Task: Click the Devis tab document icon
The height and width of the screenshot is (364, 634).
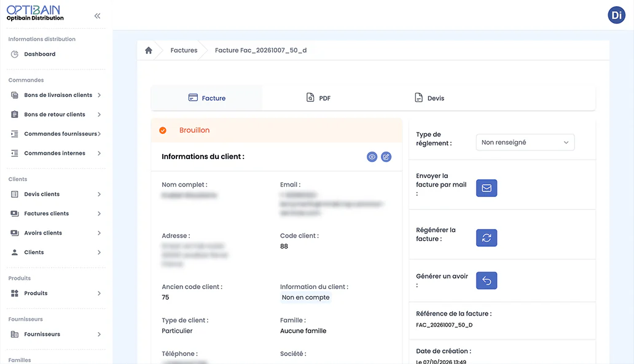Action: (x=418, y=98)
